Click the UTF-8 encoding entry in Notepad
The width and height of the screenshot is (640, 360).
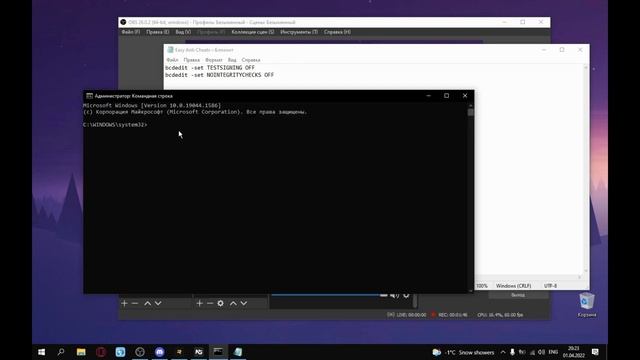click(550, 286)
